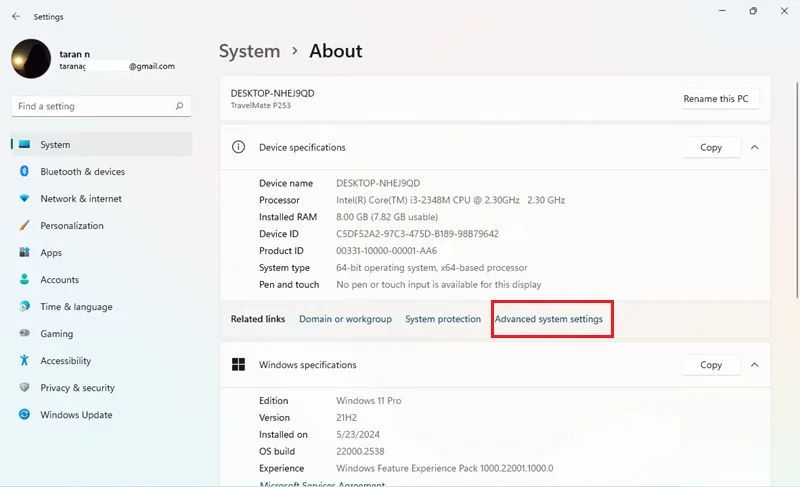Viewport: 800px width, 487px height.
Task: Click the Apps icon in sidebar
Action: [x=24, y=252]
